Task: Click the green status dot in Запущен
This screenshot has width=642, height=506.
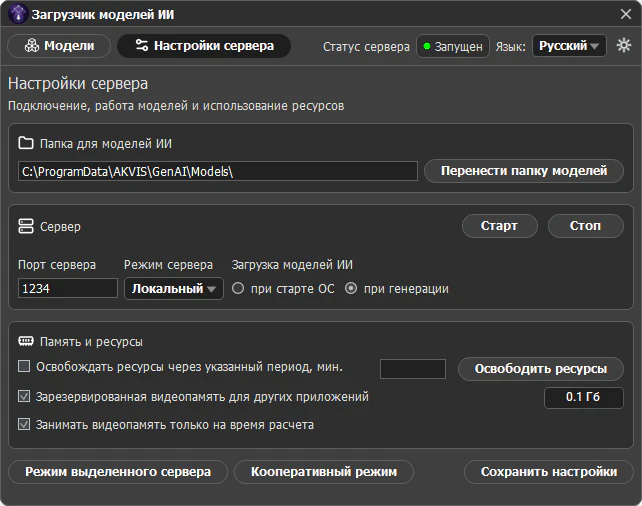Action: coord(427,46)
